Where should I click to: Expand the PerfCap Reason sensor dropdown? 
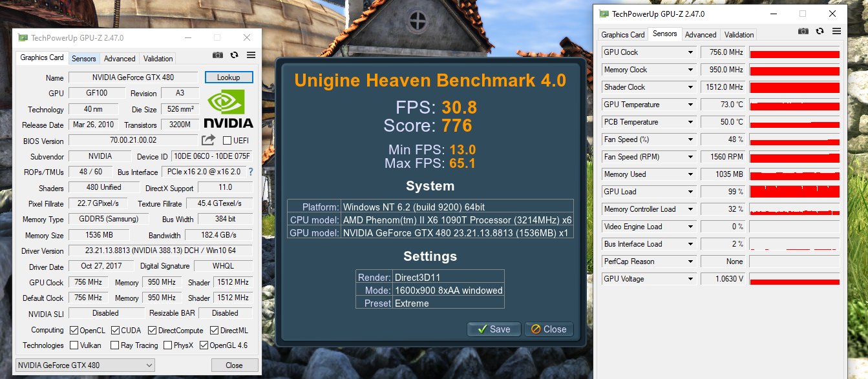point(690,261)
